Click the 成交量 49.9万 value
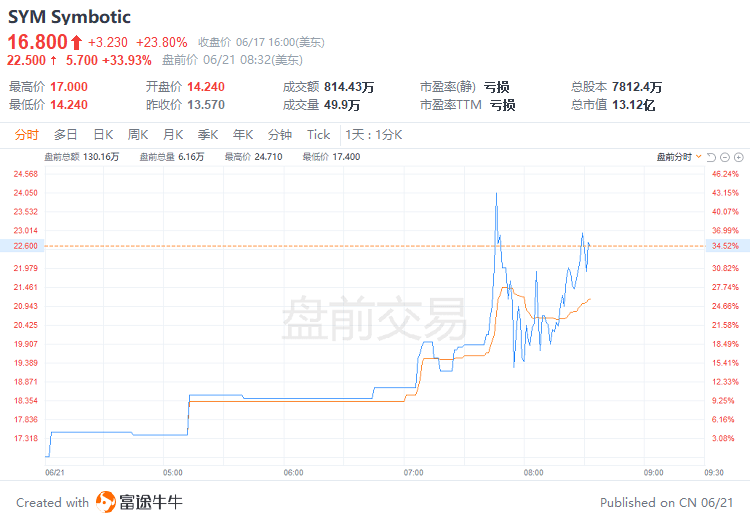 pyautogui.click(x=342, y=104)
